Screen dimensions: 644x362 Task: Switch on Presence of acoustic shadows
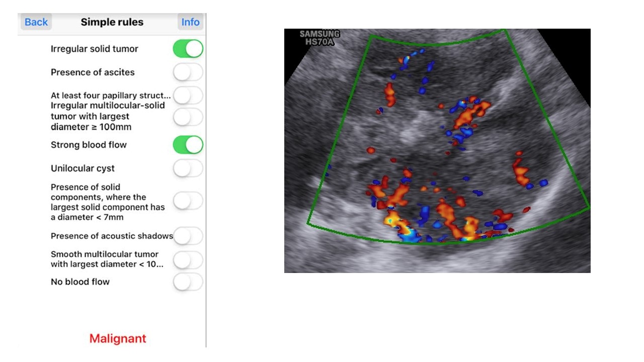(x=188, y=236)
